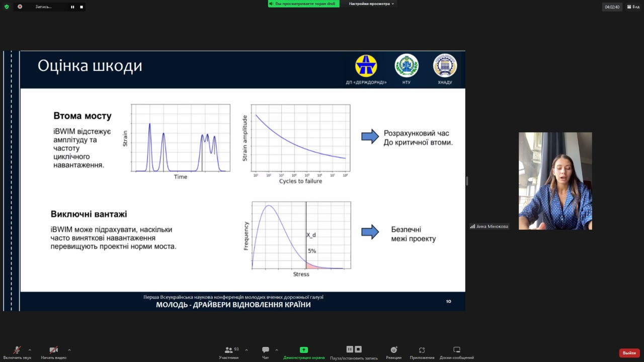Select Анна Мінюкова's video thumbnail
This screenshot has width=644, height=362.
tap(555, 181)
